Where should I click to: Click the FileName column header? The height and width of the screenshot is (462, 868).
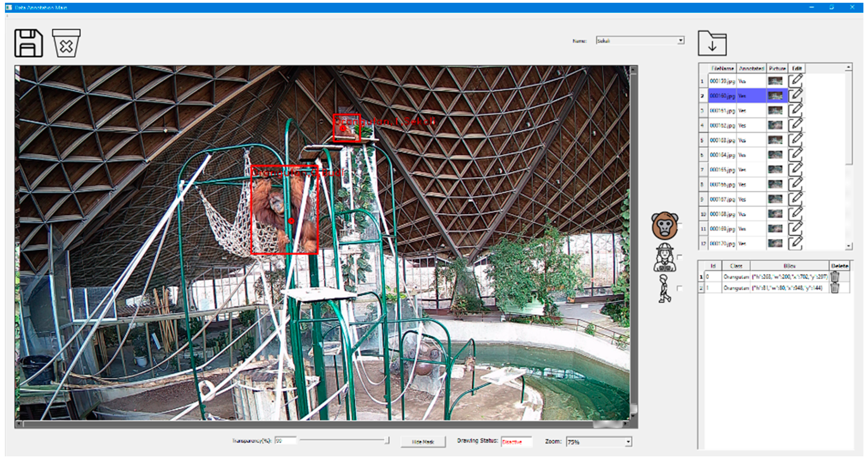[722, 69]
